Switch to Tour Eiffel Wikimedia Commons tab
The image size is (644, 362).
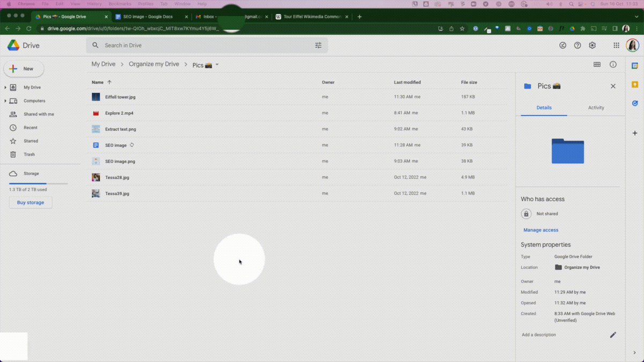click(x=312, y=17)
